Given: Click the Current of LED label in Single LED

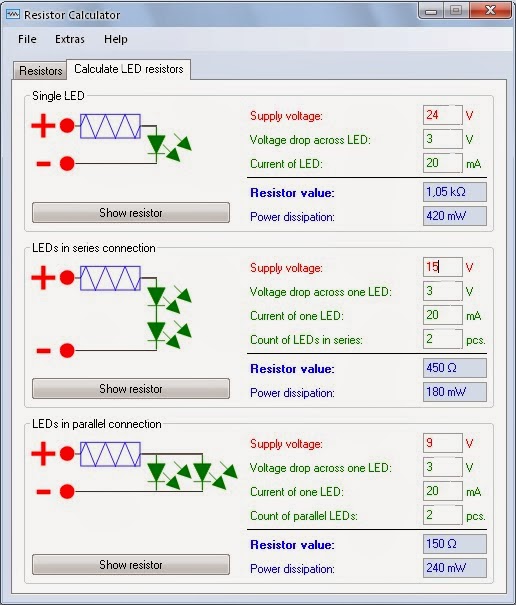Looking at the screenshot, I should click(x=286, y=164).
